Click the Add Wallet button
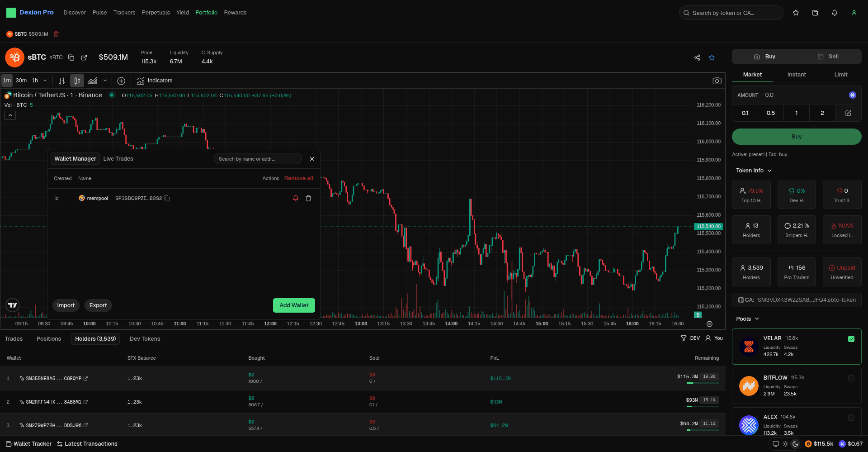The height and width of the screenshot is (452, 868). (x=294, y=305)
